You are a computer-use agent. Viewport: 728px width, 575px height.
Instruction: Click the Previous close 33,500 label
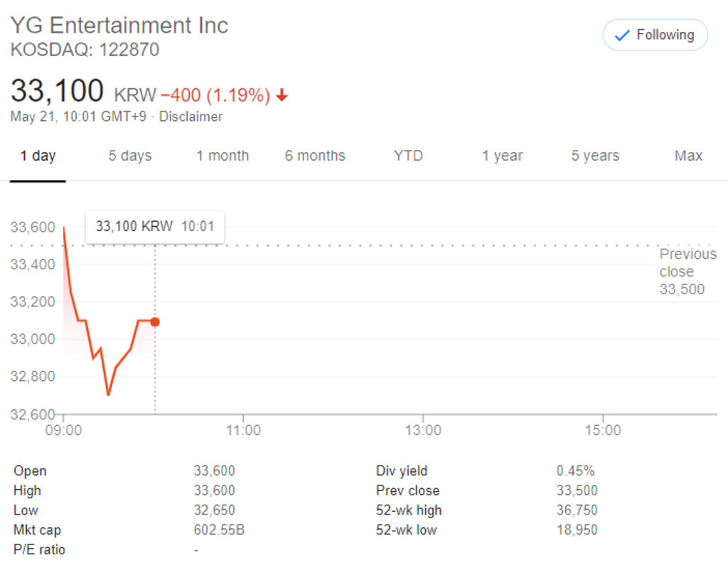pos(687,272)
